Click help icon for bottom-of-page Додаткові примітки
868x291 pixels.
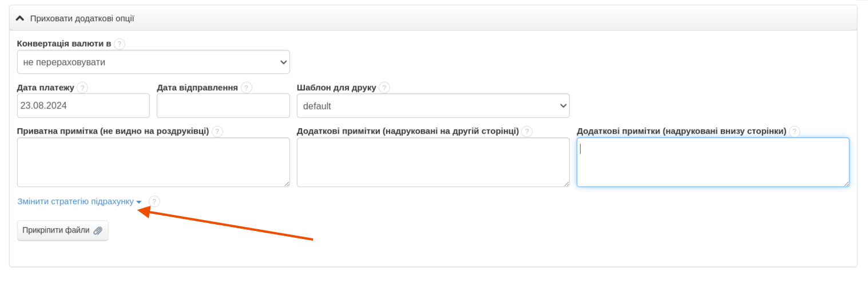[794, 131]
